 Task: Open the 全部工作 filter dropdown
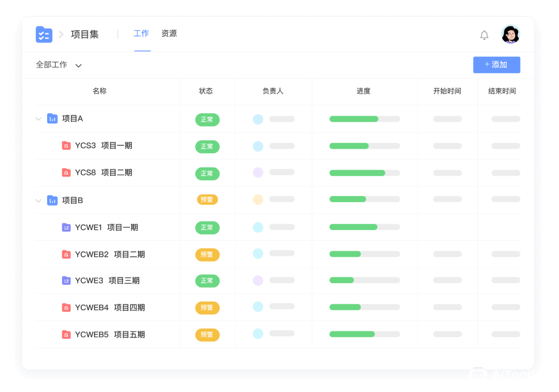[x=59, y=65]
